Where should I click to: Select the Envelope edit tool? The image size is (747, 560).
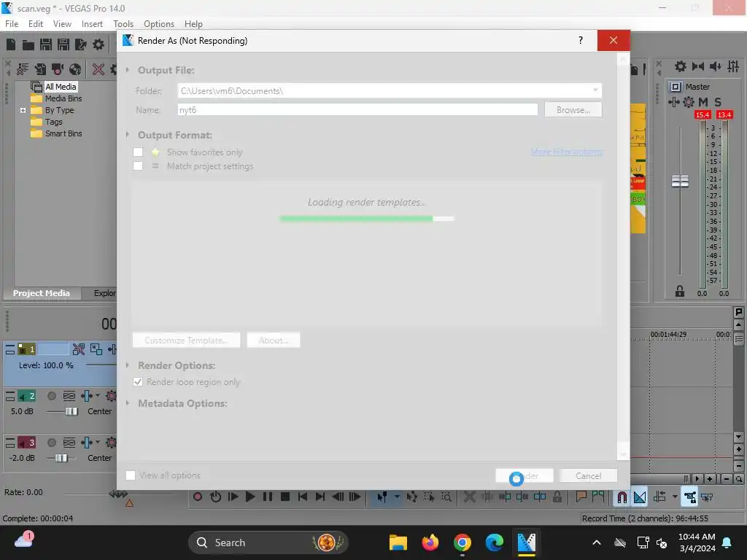(x=412, y=497)
